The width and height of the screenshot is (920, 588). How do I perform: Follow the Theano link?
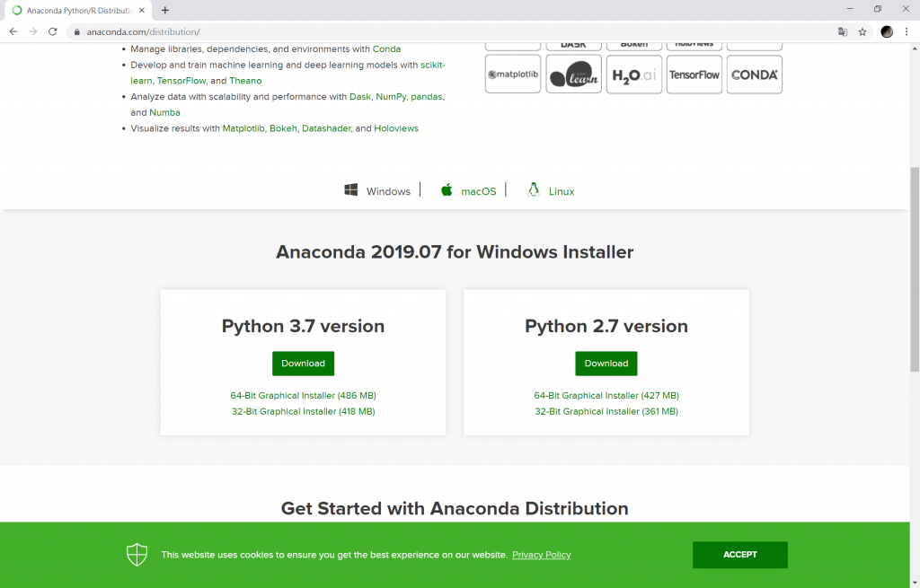pos(245,81)
